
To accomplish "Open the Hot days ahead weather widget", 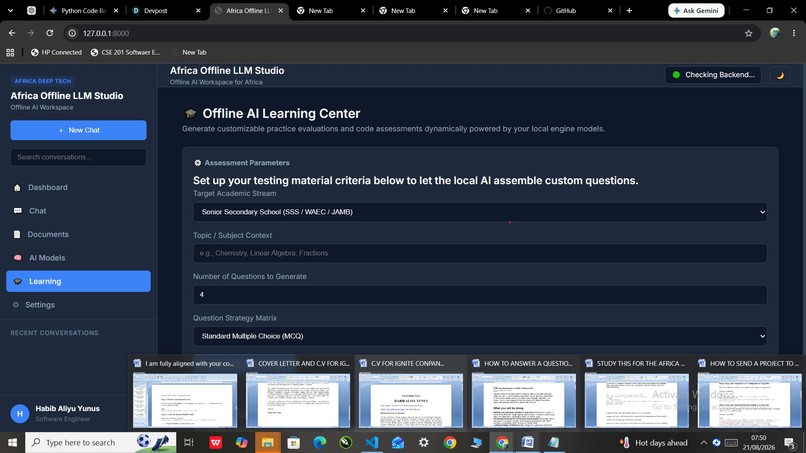I will (x=654, y=442).
